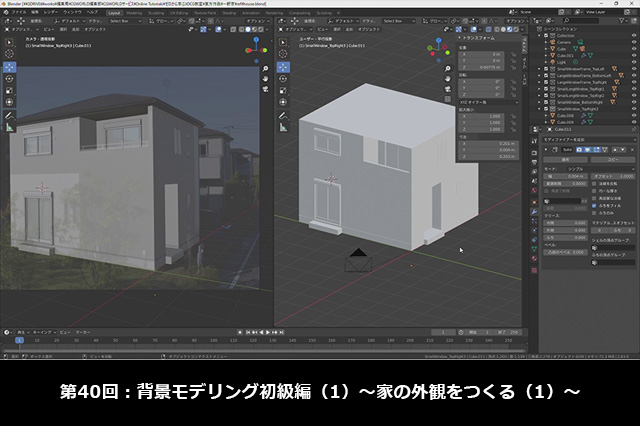Screen dimensions: 640x426
Task: Select the Move tool in left viewport
Action: (10, 67)
